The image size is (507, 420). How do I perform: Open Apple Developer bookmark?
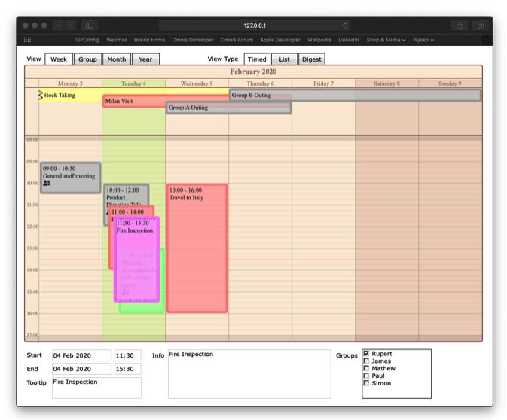280,40
